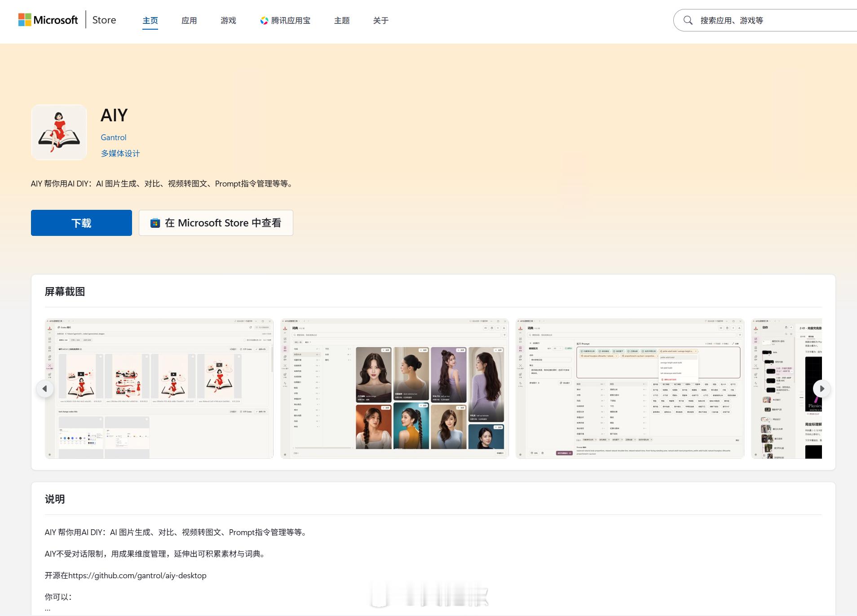Open the Gantrol publisher link
This screenshot has height=616, width=857.
(114, 137)
